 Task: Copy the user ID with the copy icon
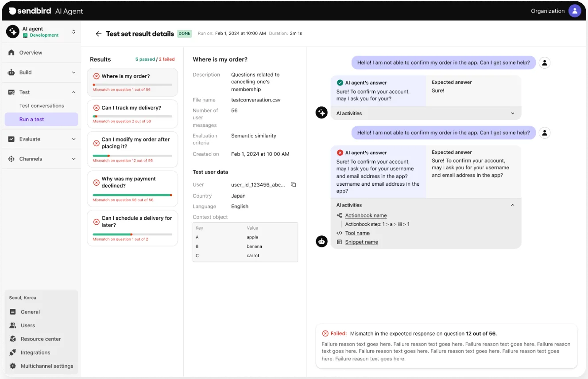(293, 184)
